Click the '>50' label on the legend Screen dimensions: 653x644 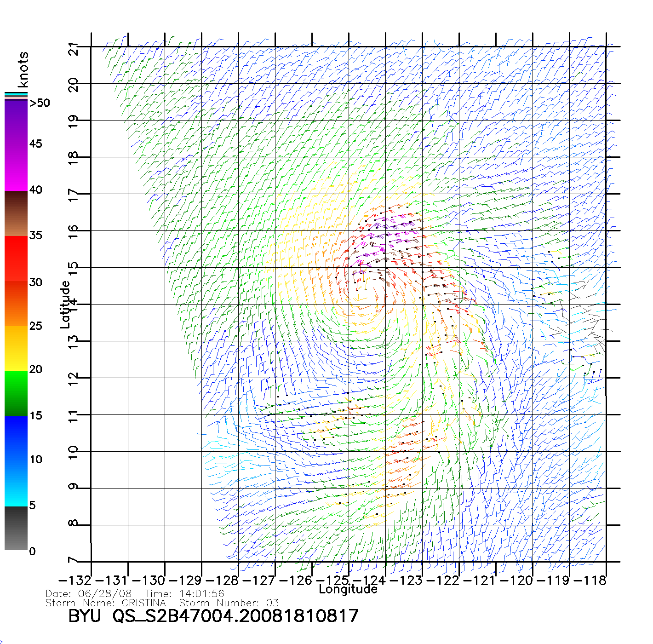pos(40,103)
